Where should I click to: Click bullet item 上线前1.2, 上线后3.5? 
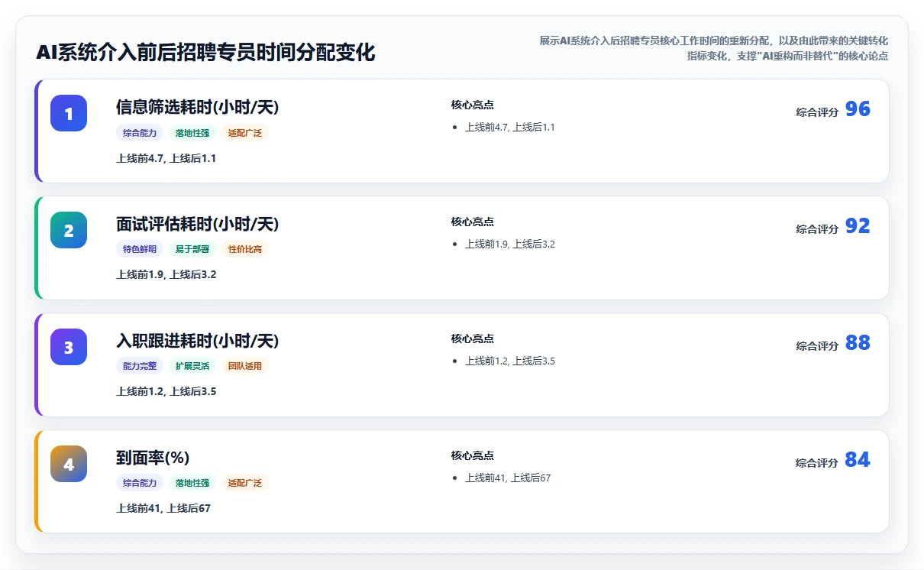click(510, 361)
